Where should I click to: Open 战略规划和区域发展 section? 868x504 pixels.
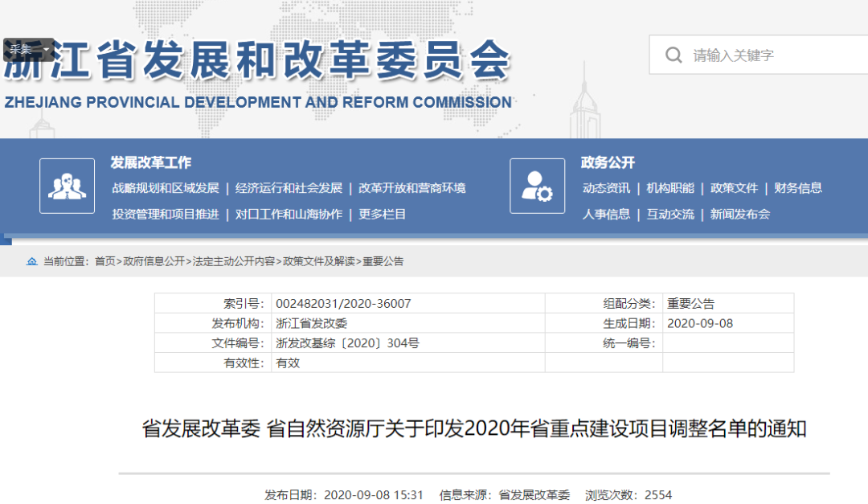(166, 188)
